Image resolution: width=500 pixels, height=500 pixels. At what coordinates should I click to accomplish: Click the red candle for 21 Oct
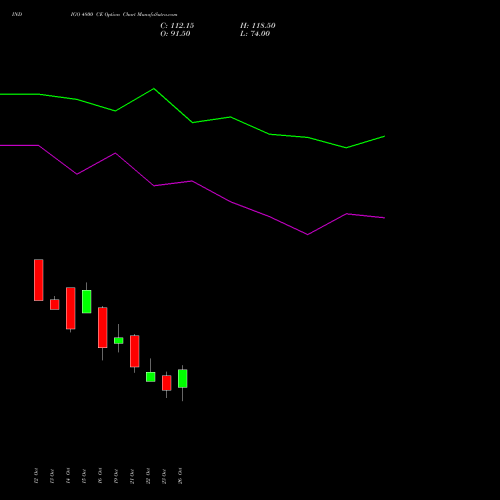coord(135,351)
